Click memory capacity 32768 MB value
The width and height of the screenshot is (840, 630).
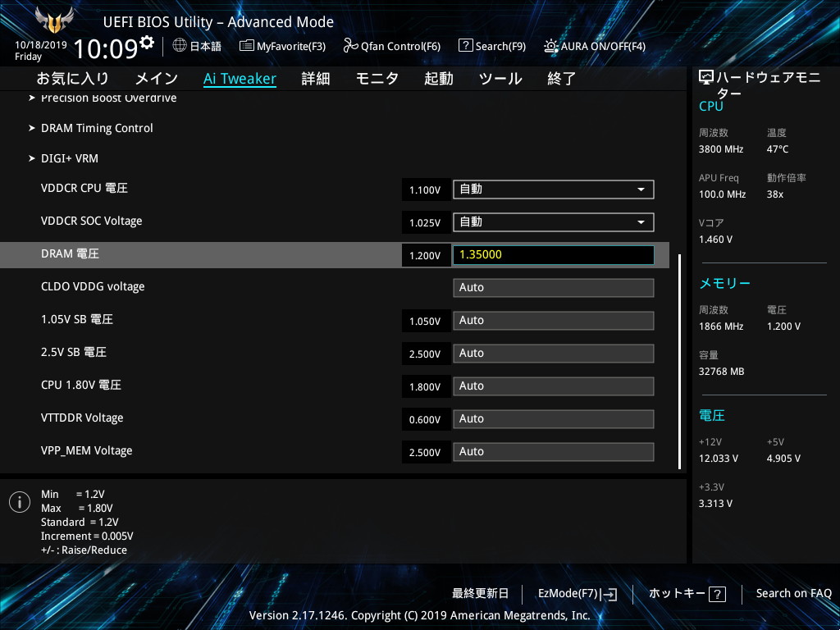[x=722, y=372]
